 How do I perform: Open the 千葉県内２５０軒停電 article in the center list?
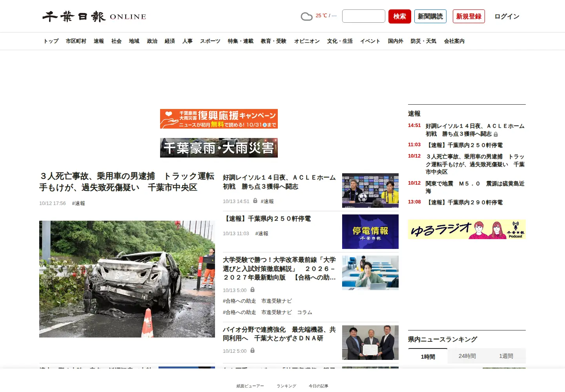tap(267, 218)
